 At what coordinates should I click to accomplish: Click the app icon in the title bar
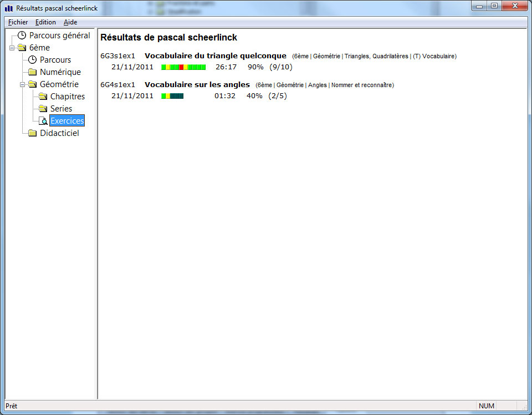pos(9,8)
